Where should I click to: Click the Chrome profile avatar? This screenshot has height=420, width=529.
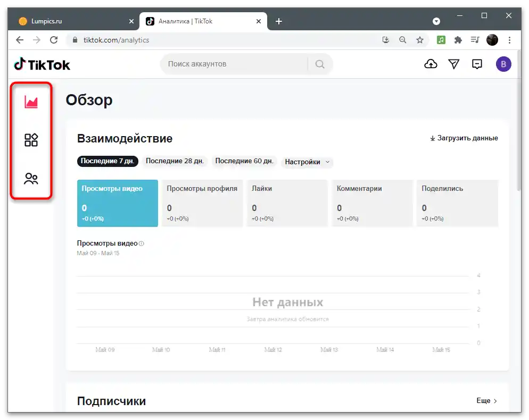(x=492, y=40)
